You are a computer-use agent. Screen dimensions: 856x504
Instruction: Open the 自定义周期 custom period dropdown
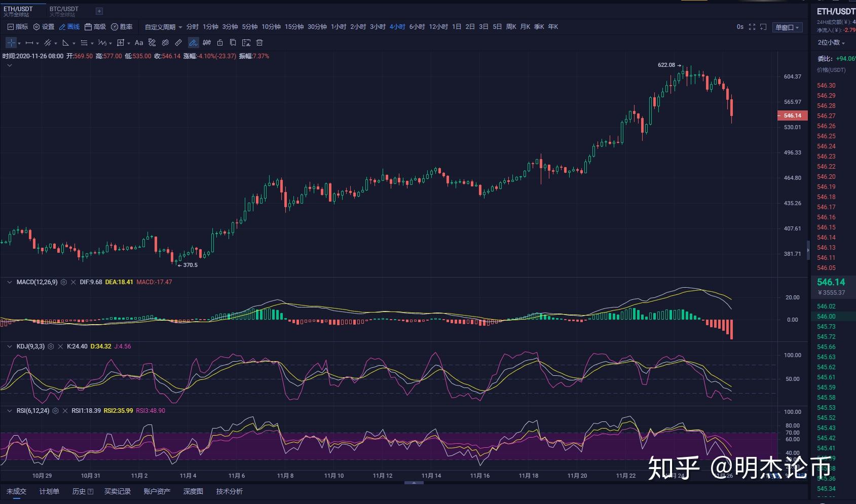pos(163,27)
